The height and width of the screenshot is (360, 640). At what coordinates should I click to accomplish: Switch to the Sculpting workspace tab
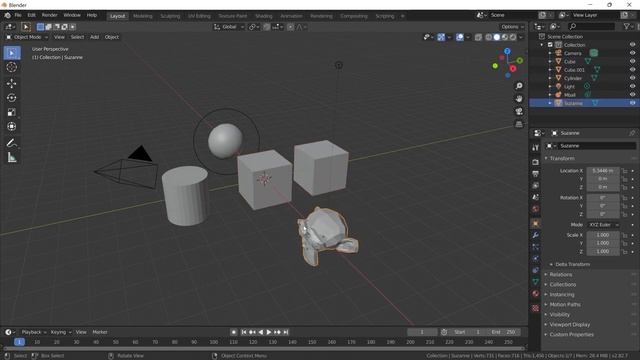pyautogui.click(x=170, y=16)
